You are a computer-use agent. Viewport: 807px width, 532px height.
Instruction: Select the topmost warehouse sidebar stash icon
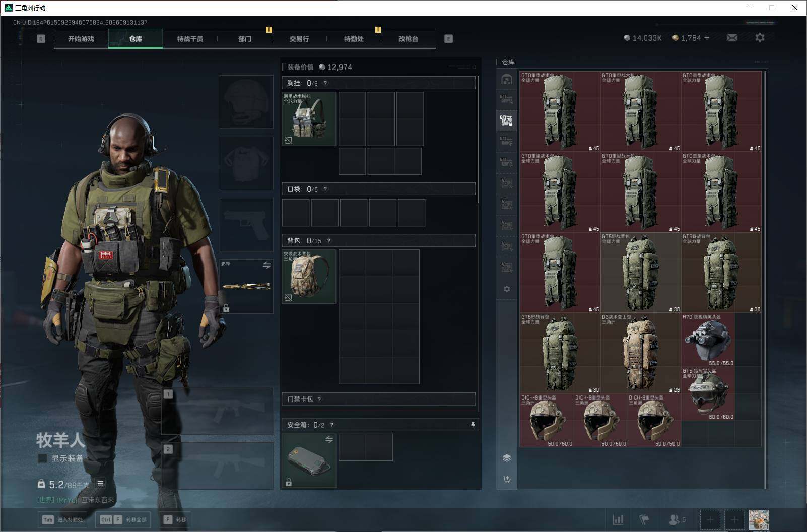tap(507, 79)
